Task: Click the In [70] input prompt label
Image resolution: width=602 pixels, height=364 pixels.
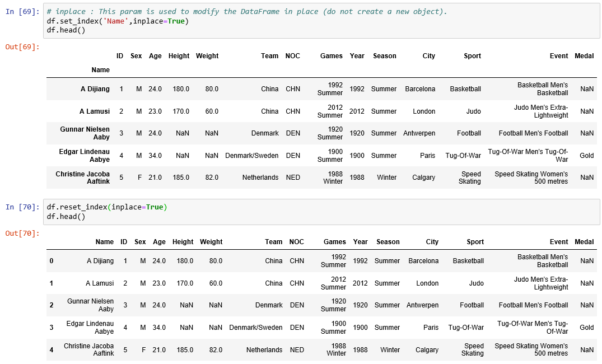Action: point(22,207)
